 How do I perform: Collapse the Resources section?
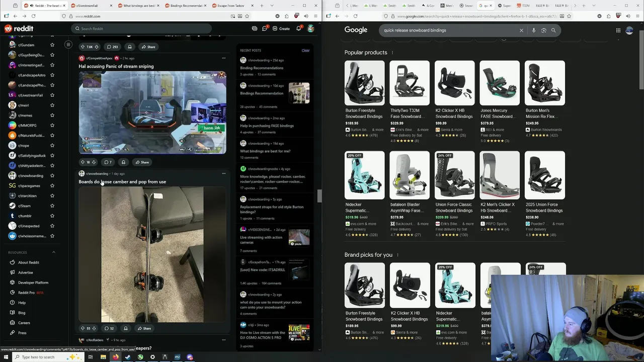click(54, 252)
